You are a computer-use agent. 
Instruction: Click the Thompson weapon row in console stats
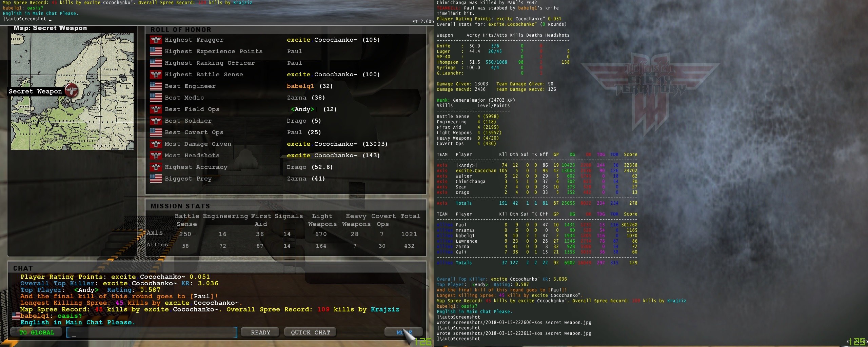tap(503, 62)
